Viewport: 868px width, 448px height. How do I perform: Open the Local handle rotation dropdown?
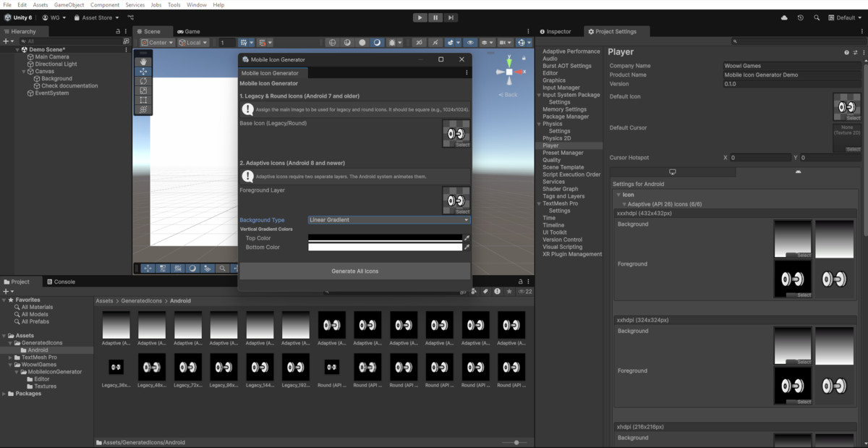tap(192, 43)
